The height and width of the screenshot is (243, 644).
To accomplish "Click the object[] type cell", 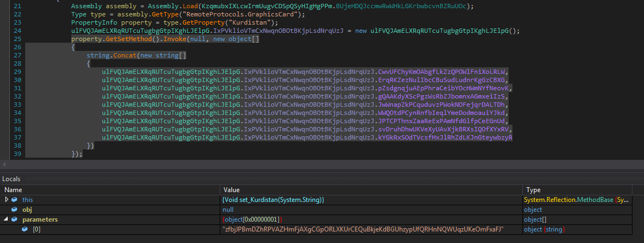I will [535, 219].
